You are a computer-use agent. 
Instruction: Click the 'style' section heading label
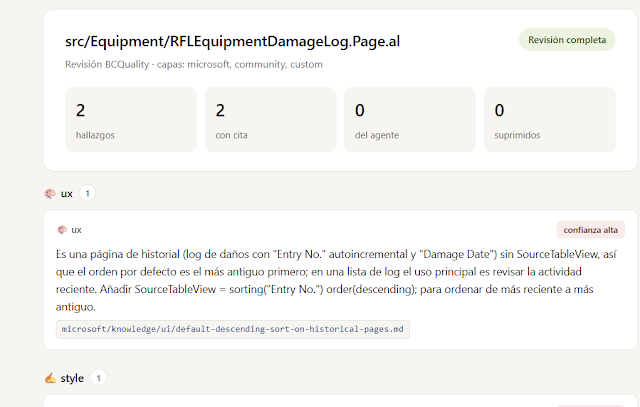point(72,378)
